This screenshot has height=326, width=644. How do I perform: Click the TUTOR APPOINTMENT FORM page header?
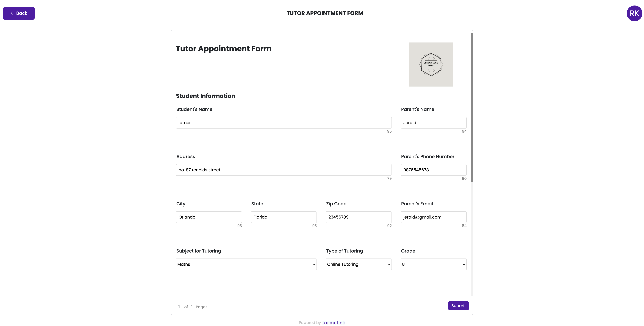pos(325,13)
